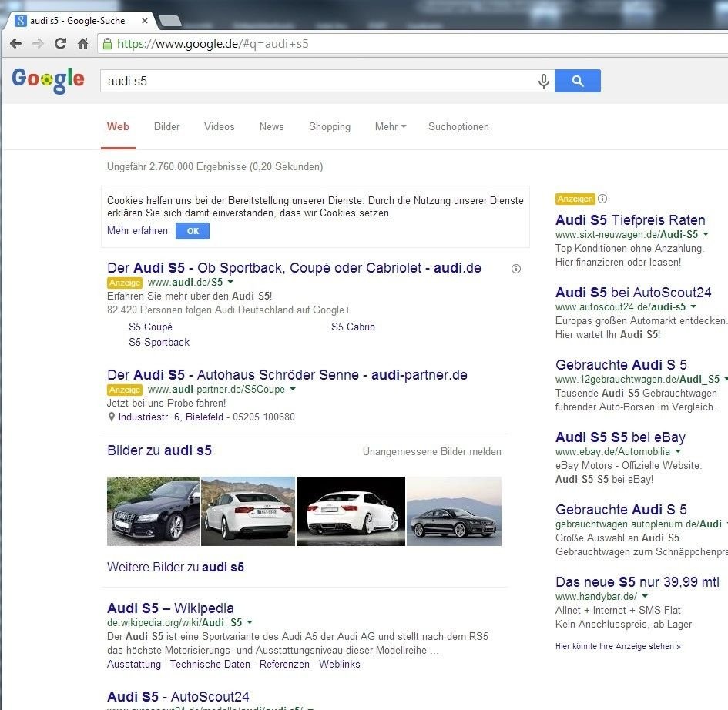Click the green SSL padlock icon

[107, 44]
